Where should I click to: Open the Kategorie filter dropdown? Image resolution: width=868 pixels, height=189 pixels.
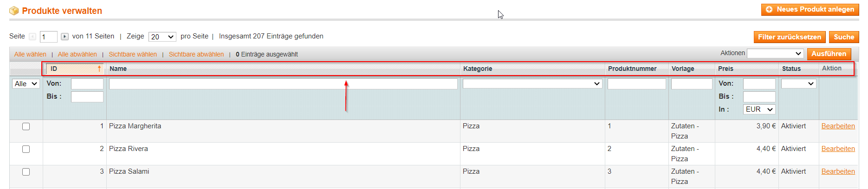(532, 84)
